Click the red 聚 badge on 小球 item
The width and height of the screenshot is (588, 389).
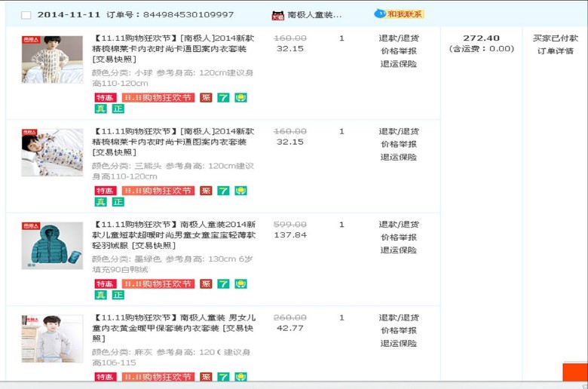click(206, 97)
